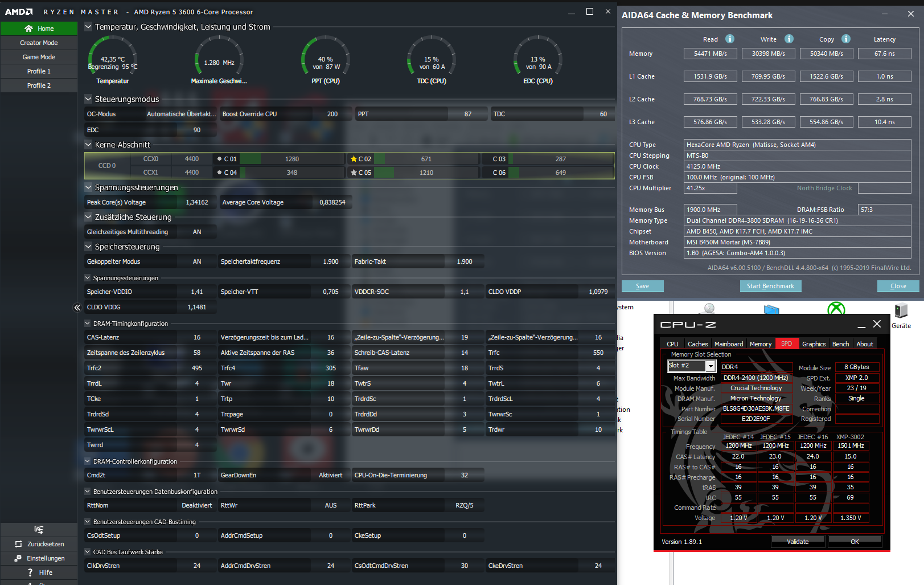The height and width of the screenshot is (585, 924).
Task: Collapse Benutzersteuerungen Datenbuskonfiguration section
Action: click(x=88, y=492)
